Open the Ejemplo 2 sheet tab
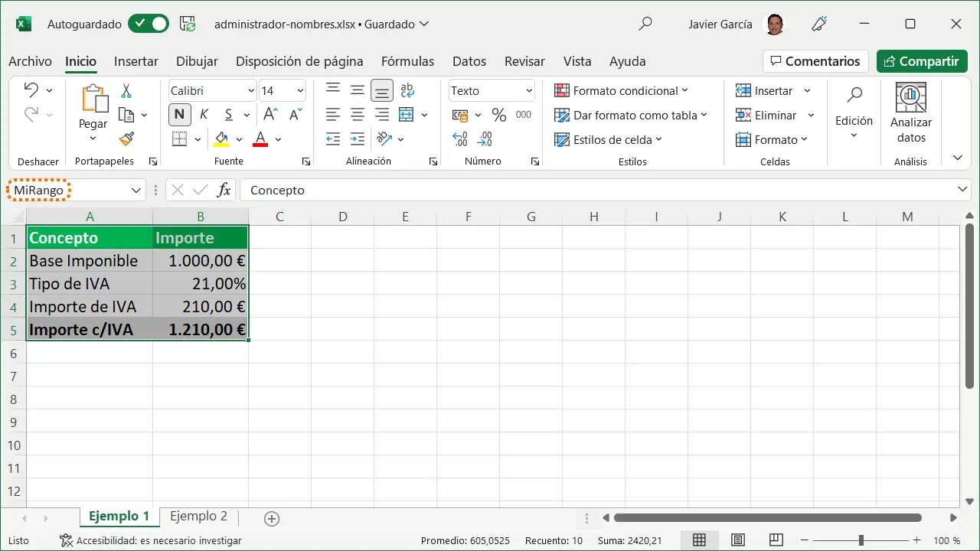Image resolution: width=980 pixels, height=551 pixels. (x=198, y=517)
